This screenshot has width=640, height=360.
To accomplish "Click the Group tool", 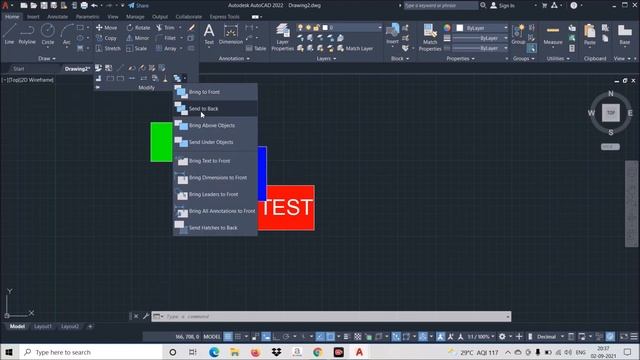I will tap(518, 34).
